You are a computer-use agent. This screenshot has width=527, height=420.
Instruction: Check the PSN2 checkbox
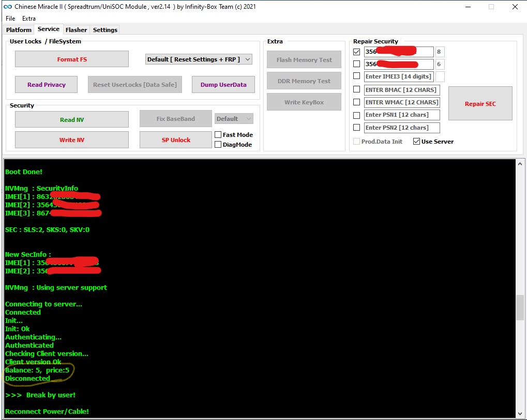click(357, 128)
